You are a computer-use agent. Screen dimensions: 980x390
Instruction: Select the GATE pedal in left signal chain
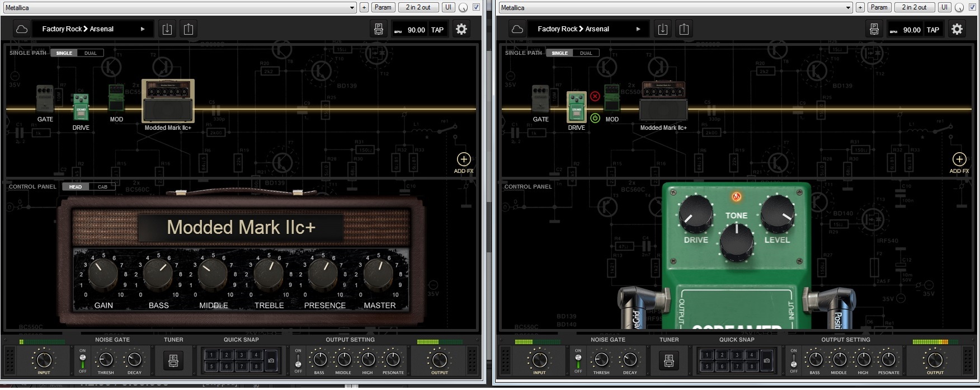tap(45, 99)
